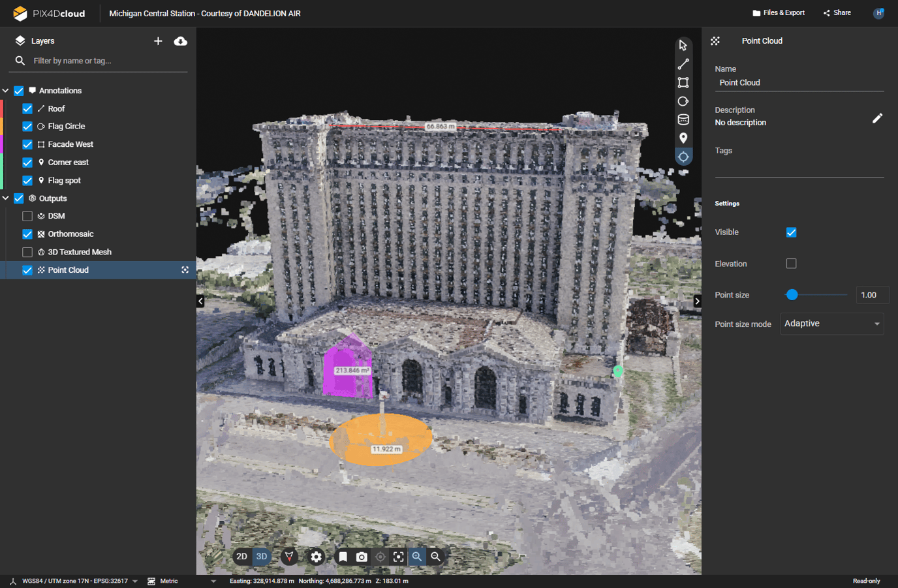Open the Point size mode dropdown
Viewport: 898px width, 588px height.
point(831,323)
